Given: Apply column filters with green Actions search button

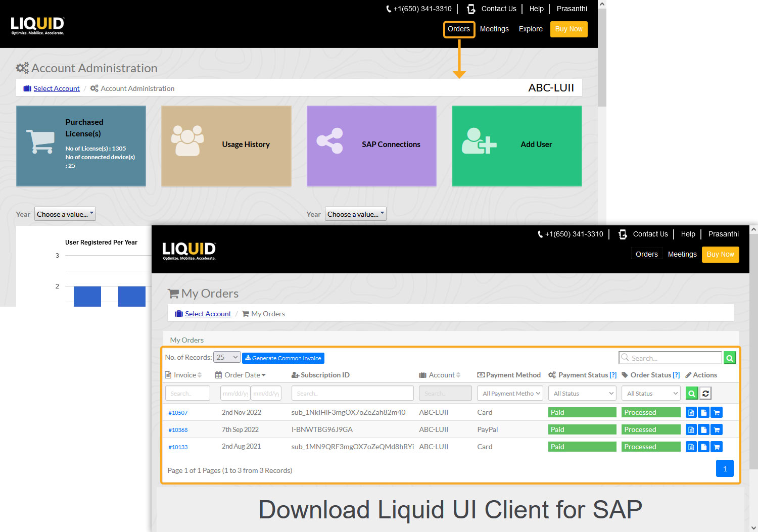Looking at the screenshot, I should point(692,393).
